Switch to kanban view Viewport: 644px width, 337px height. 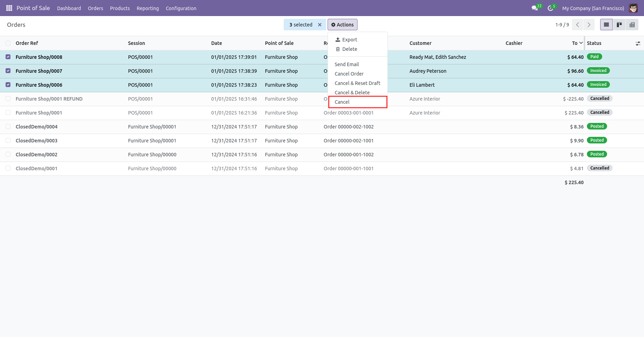pyautogui.click(x=619, y=25)
